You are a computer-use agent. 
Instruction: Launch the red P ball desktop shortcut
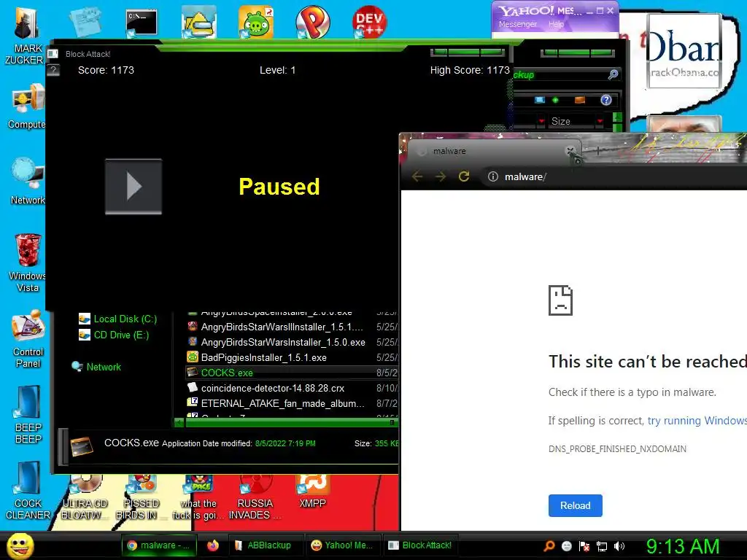(x=312, y=23)
